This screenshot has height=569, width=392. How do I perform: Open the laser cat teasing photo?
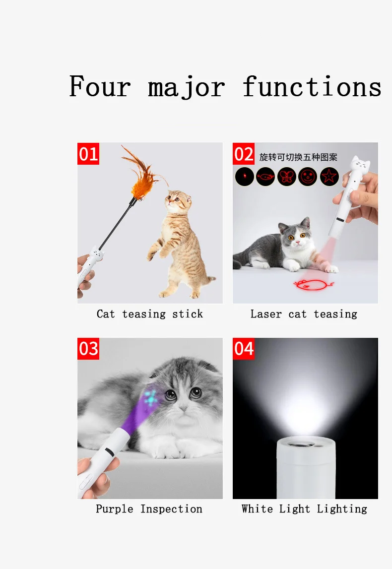(x=305, y=223)
